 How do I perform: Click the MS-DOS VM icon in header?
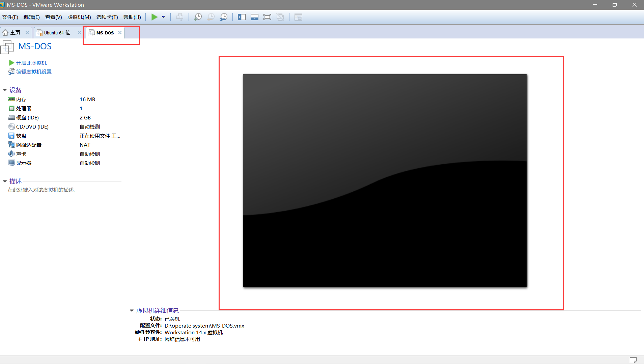[7, 47]
